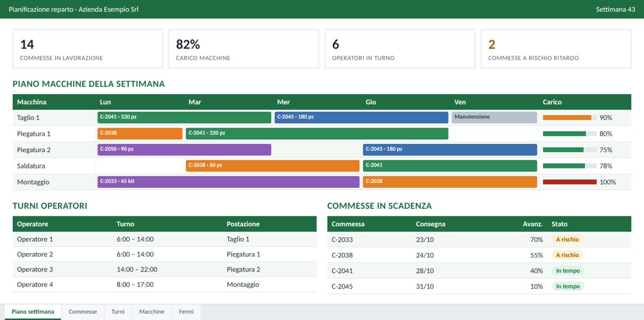Click Montaggio load bar at 100%
Image resolution: width=644 pixels, height=320 pixels.
click(x=570, y=182)
